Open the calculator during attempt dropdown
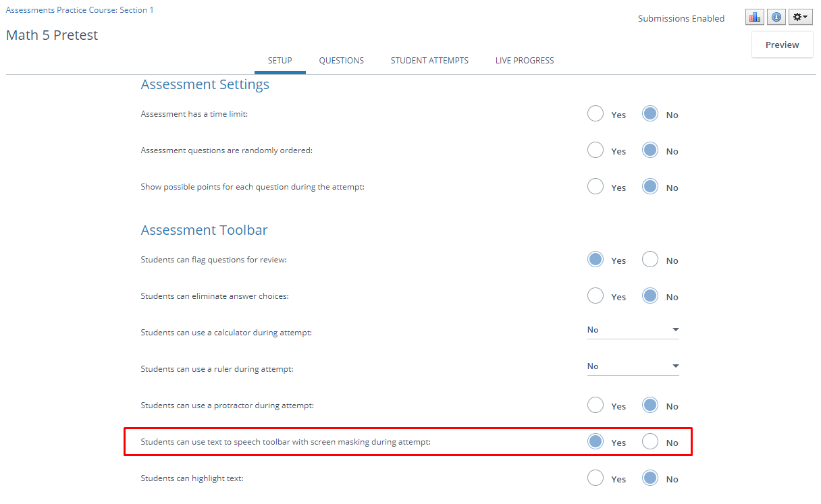 pos(633,330)
